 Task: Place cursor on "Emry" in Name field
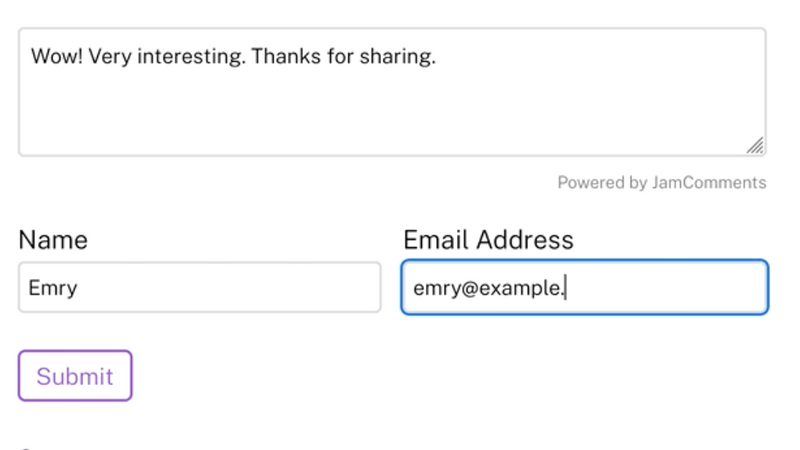click(x=53, y=288)
